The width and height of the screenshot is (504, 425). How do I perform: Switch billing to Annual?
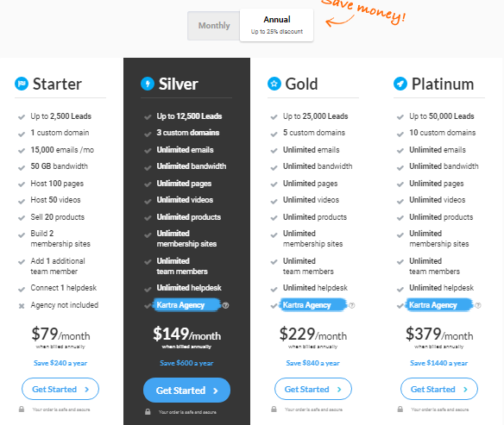click(277, 25)
